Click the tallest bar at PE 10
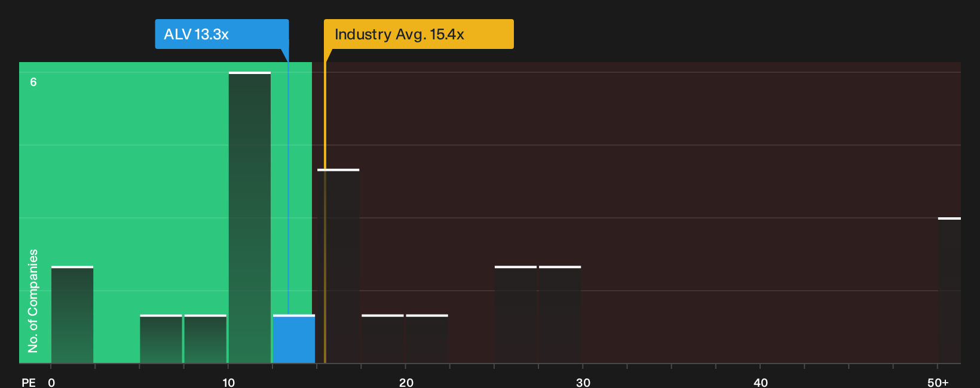 tap(250, 218)
